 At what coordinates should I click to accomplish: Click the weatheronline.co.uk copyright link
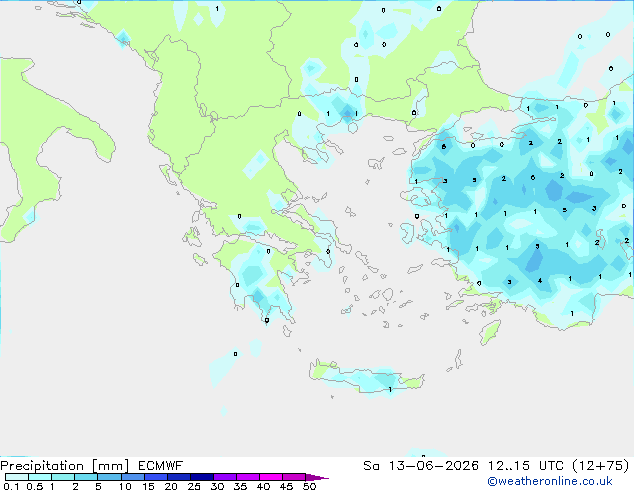(x=550, y=481)
